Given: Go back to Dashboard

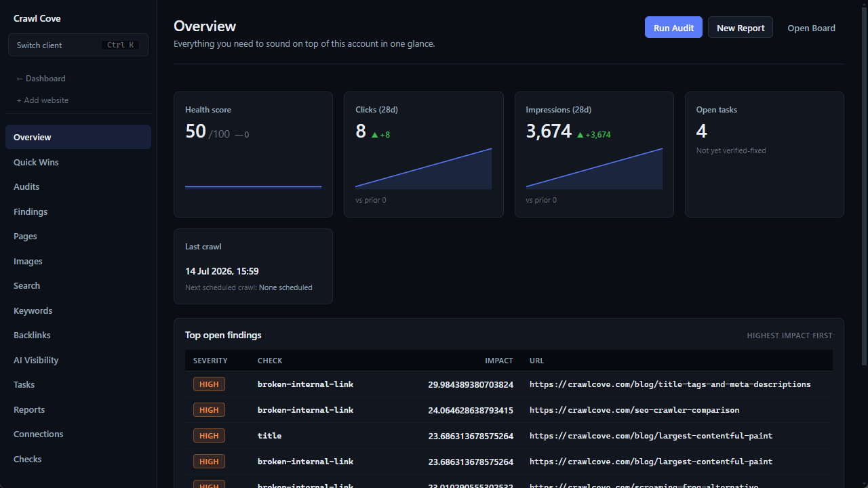Looking at the screenshot, I should (41, 79).
